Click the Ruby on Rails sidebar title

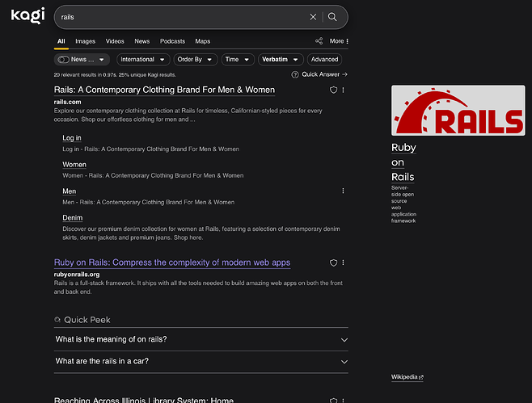point(403,162)
